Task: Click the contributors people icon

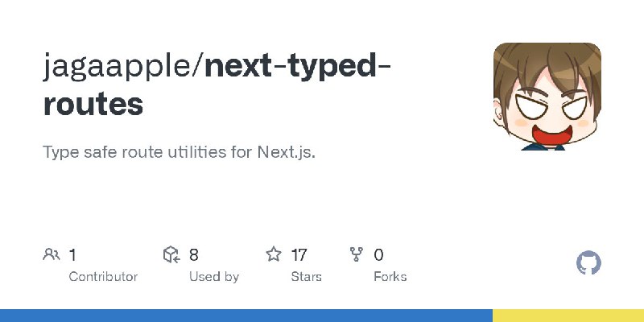Action: pos(52,254)
